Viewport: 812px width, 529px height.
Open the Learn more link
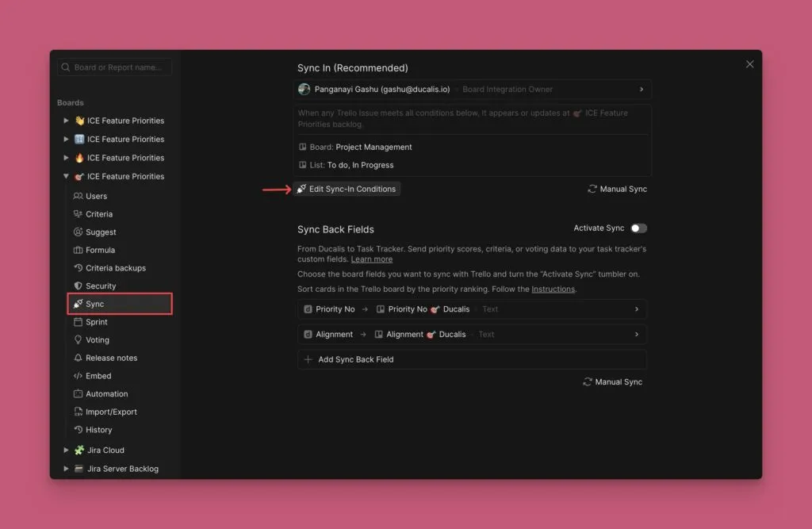coord(372,259)
